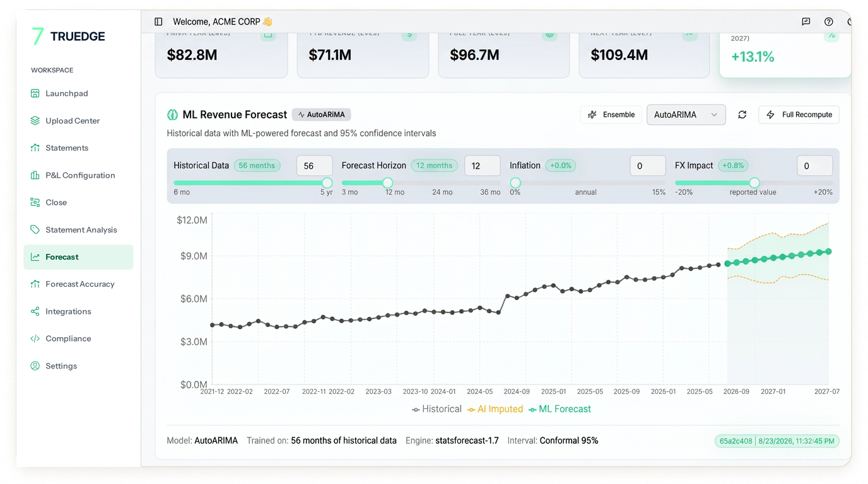Click the $82.8M prior year value

pos(192,55)
